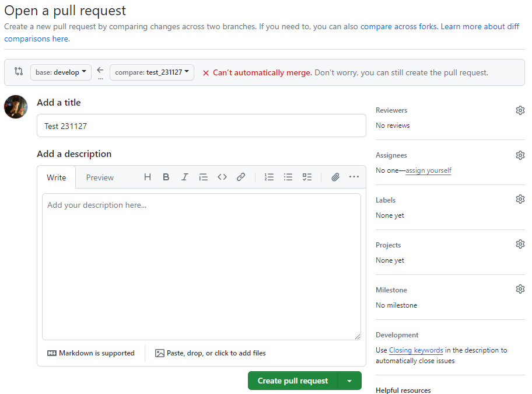Open the Milestone gear settings
Viewport: 532px width, 394px height.
click(520, 289)
